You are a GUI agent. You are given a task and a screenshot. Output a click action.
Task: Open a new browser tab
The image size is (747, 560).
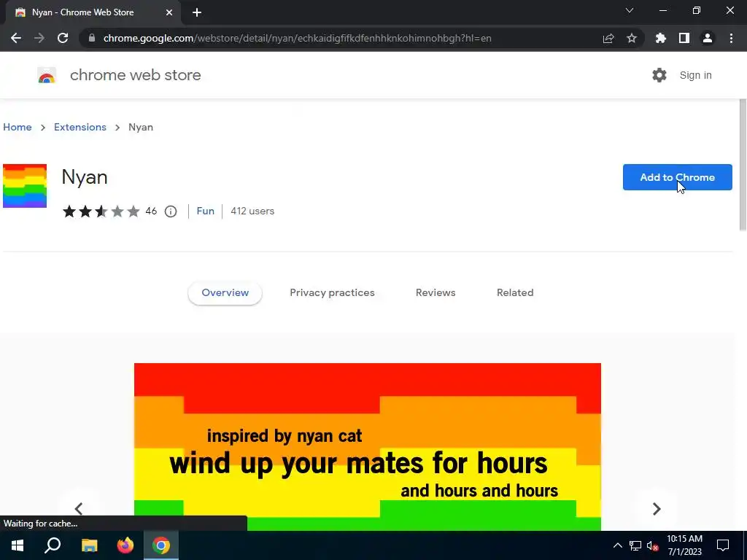point(197,12)
